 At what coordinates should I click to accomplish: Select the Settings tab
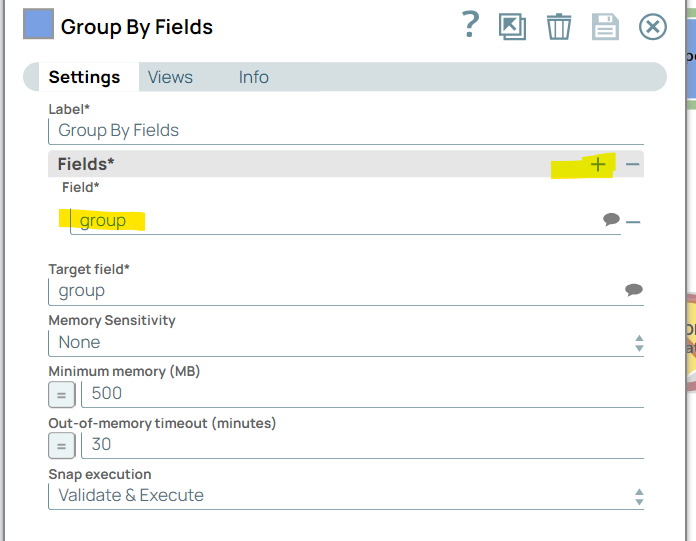point(84,77)
